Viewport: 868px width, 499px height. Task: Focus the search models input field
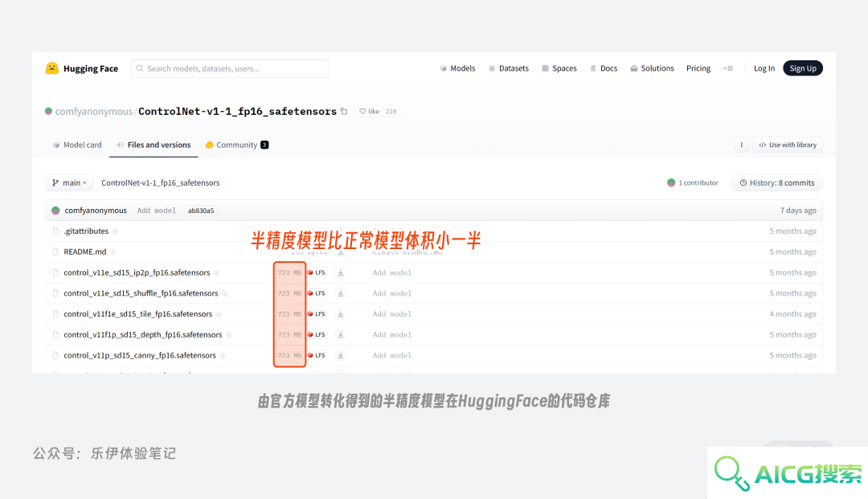click(230, 68)
